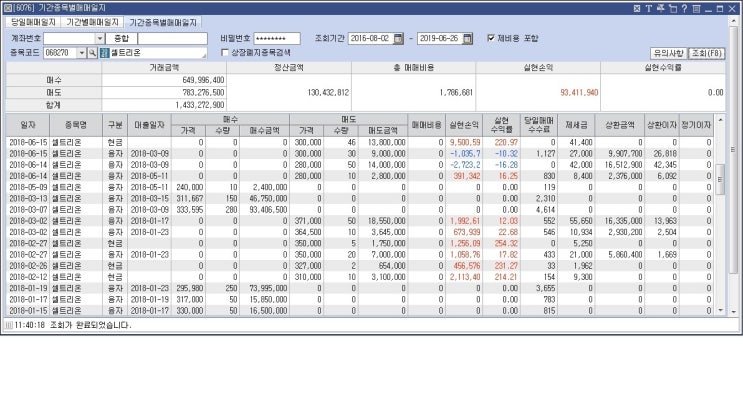Click the question mark help icon
Screen dimensions: 743x404
684,9
